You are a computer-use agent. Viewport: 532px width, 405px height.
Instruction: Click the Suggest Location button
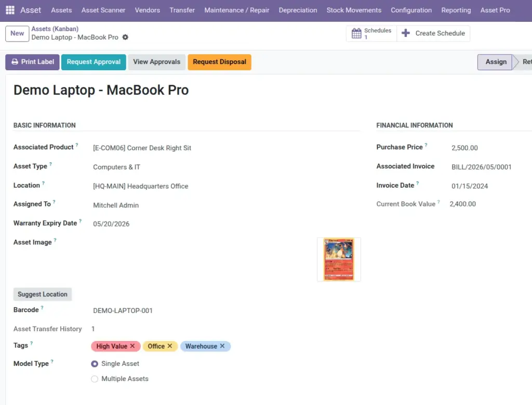click(x=43, y=294)
